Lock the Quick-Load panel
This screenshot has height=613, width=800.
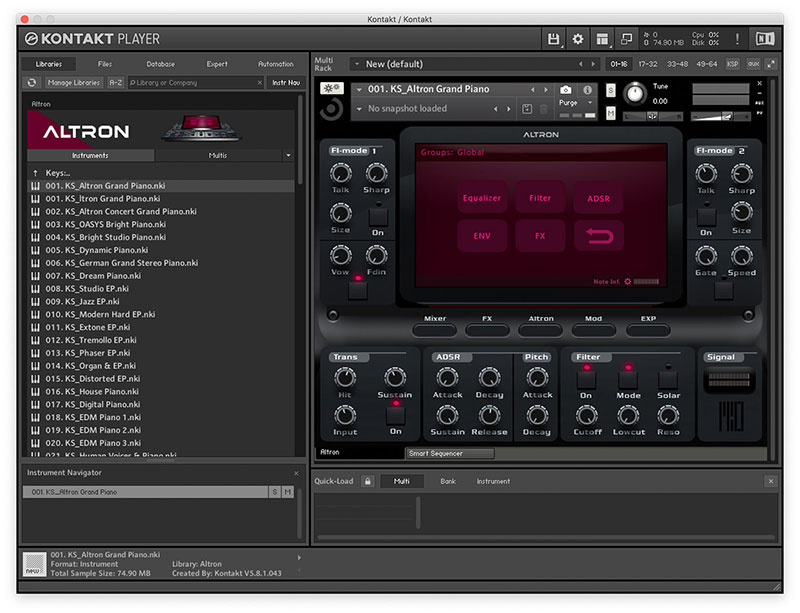click(367, 481)
